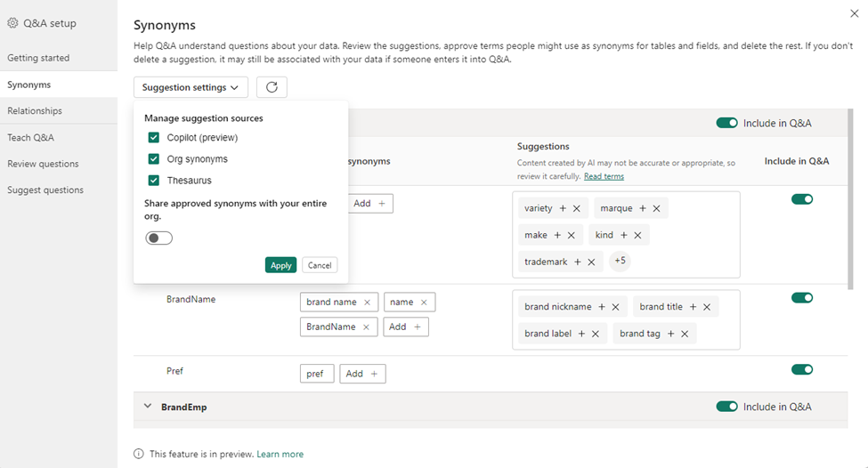
Task: Open the Teach Q&A section
Action: tap(31, 138)
